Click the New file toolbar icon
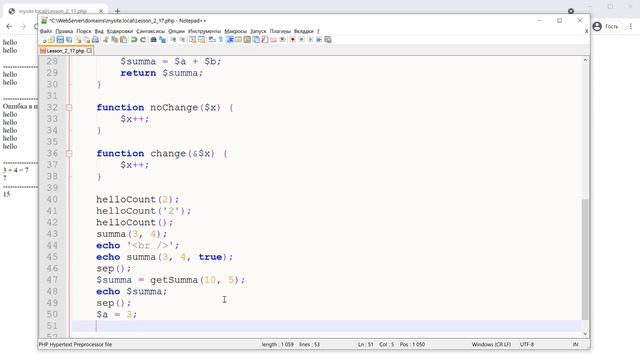The height and width of the screenshot is (360, 640). pyautogui.click(x=43, y=40)
